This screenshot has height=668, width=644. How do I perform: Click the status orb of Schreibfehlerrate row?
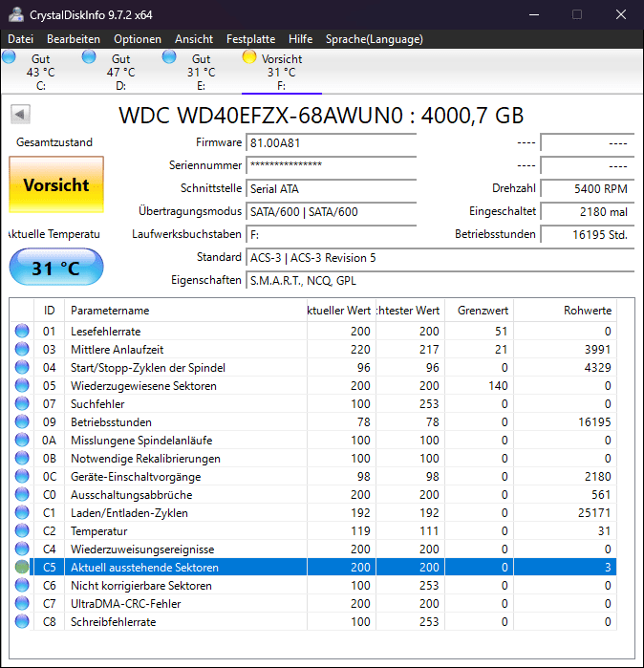[x=22, y=621]
